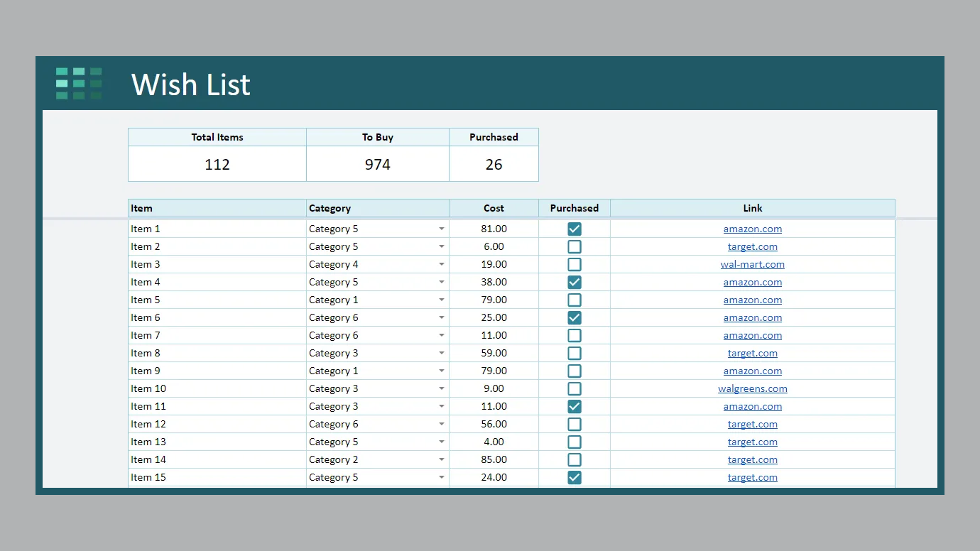The width and height of the screenshot is (980, 551).
Task: Open Item 10 category dropdown
Action: (442, 388)
